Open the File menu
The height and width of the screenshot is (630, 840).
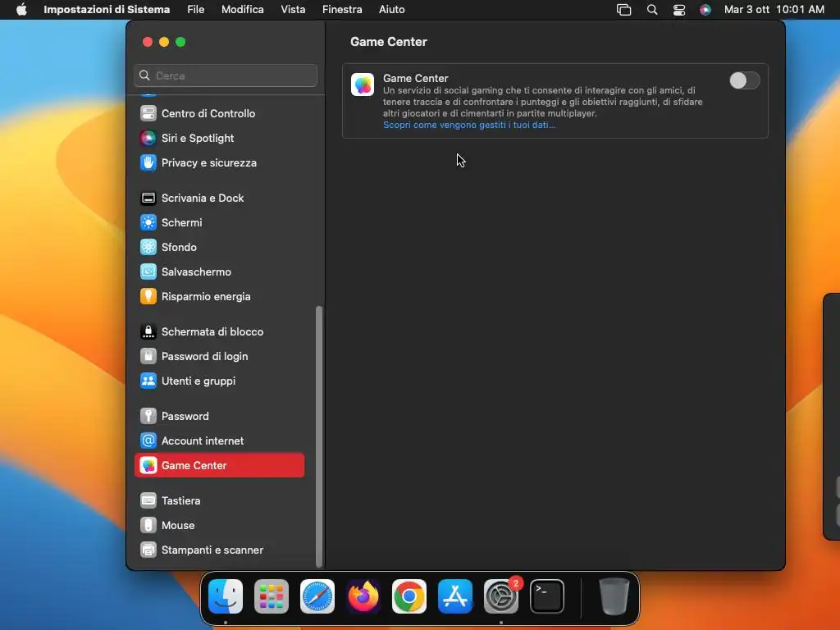(x=195, y=10)
